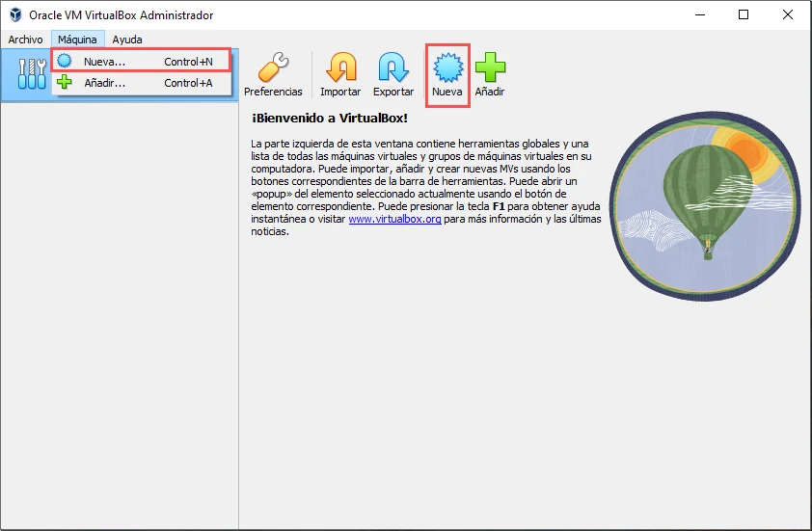Open the Ayuda menu
This screenshot has height=531, width=812.
click(x=127, y=40)
